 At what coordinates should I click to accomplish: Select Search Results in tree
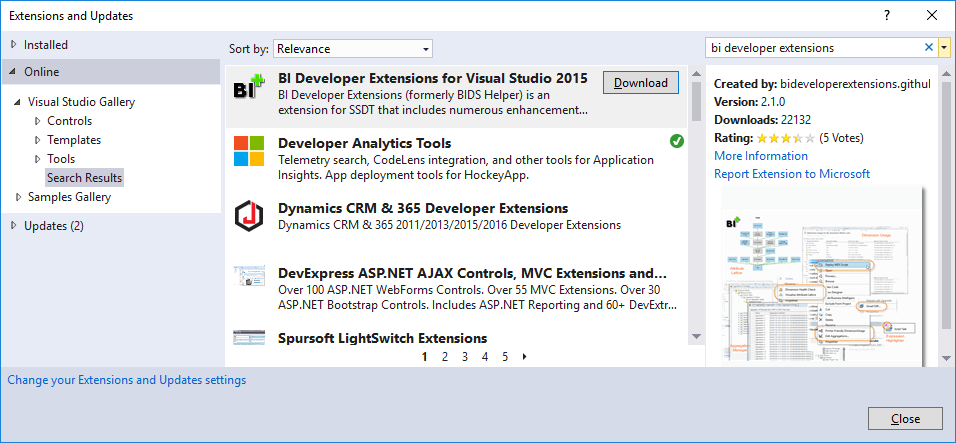[x=85, y=178]
